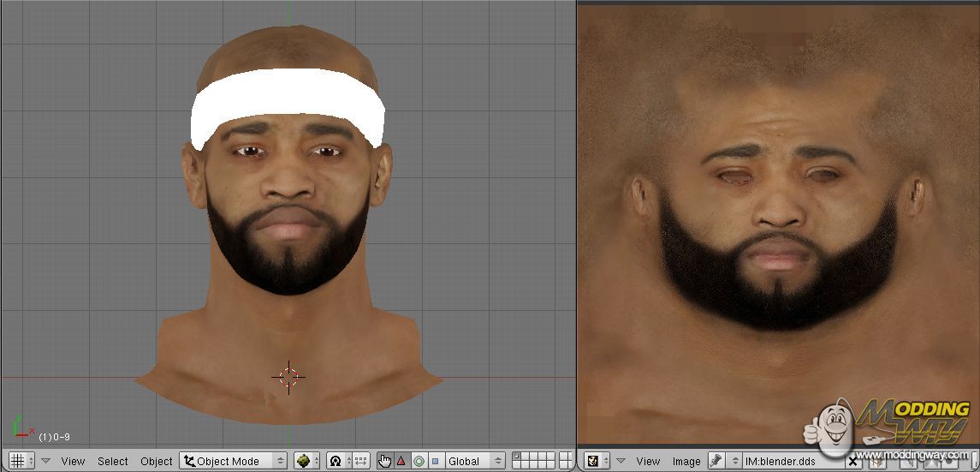The height and width of the screenshot is (472, 980).
Task: Toggle move object centers only button
Action: click(x=361, y=461)
